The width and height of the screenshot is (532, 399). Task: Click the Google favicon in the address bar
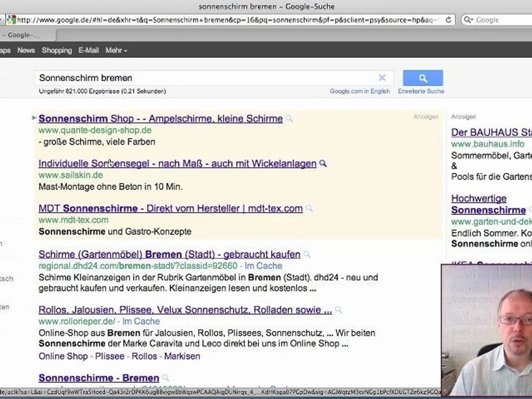pyautogui.click(x=12, y=20)
